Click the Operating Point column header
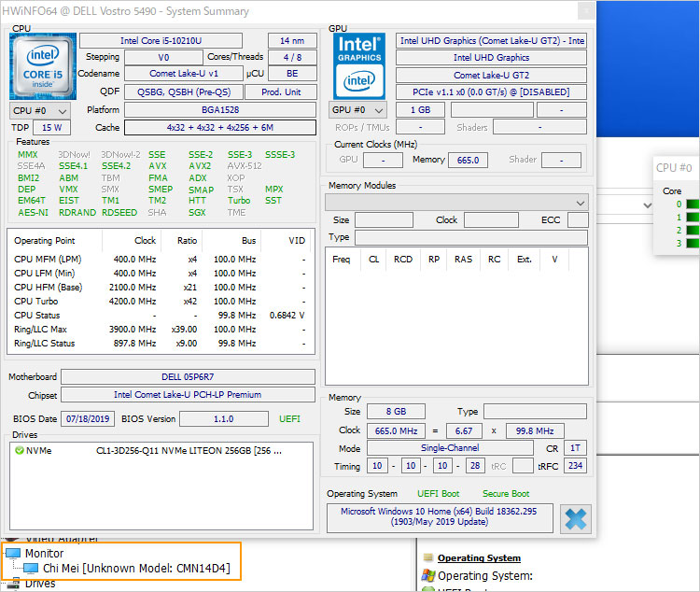The image size is (700, 592). point(56,240)
